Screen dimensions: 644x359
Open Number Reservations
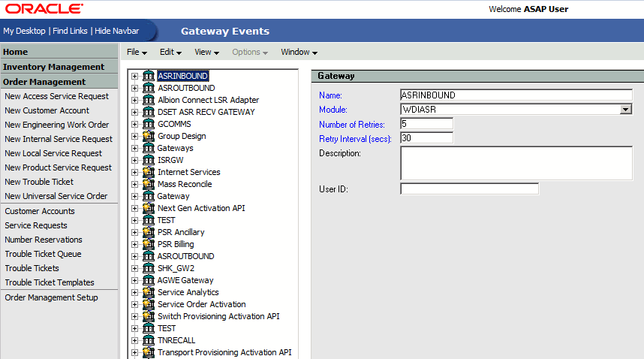click(x=44, y=240)
